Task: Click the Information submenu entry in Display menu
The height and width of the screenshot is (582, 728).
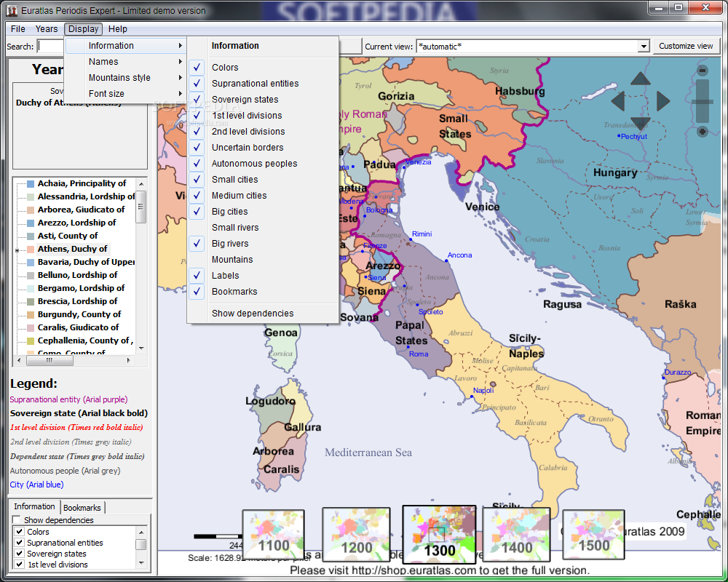Action: click(125, 46)
